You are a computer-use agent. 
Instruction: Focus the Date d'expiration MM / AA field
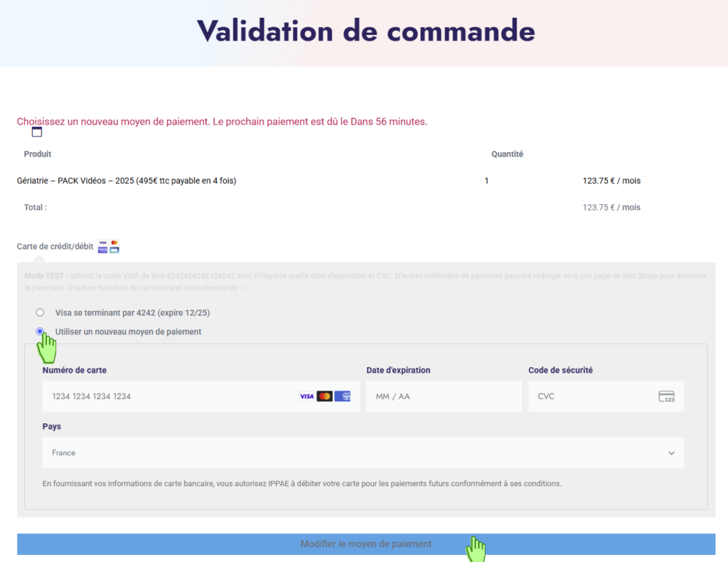click(x=443, y=396)
